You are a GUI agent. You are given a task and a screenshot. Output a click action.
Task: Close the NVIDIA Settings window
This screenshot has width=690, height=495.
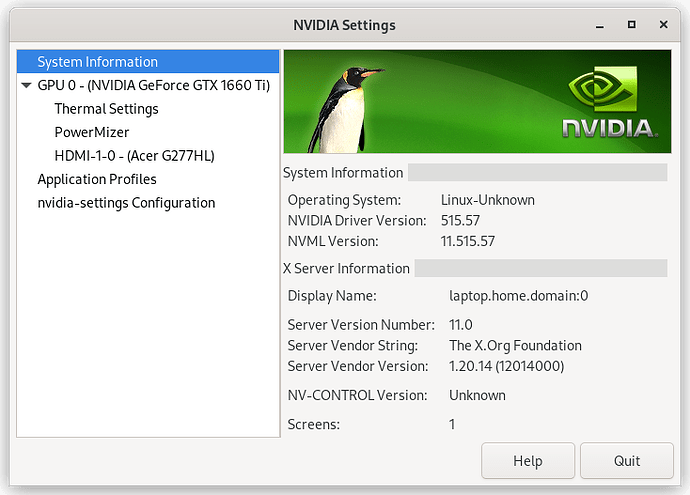pyautogui.click(x=664, y=25)
